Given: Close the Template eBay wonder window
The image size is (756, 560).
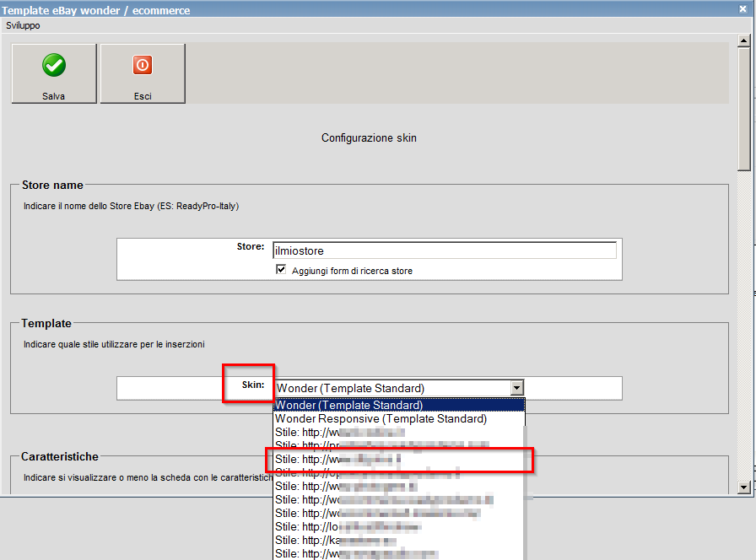Looking at the screenshot, I should (x=742, y=8).
